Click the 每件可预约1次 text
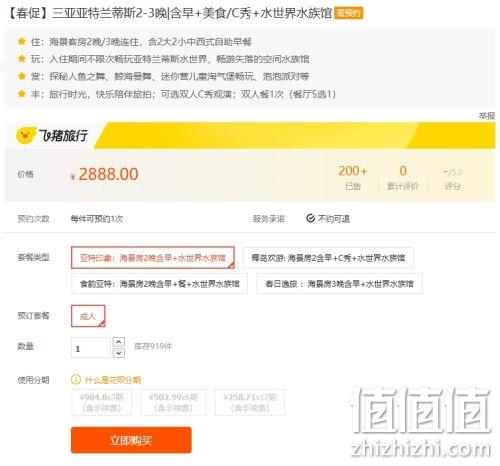Image resolution: width=500 pixels, height=466 pixels. (x=97, y=219)
